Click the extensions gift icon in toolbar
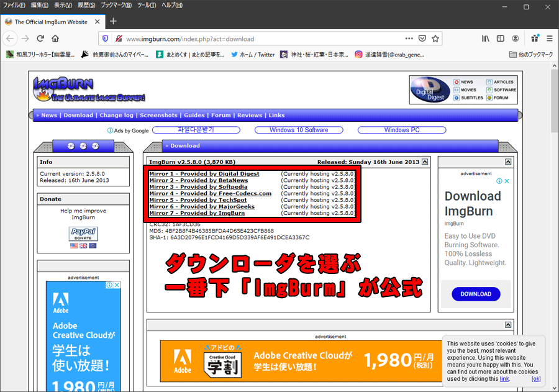The image size is (559, 392). [535, 38]
